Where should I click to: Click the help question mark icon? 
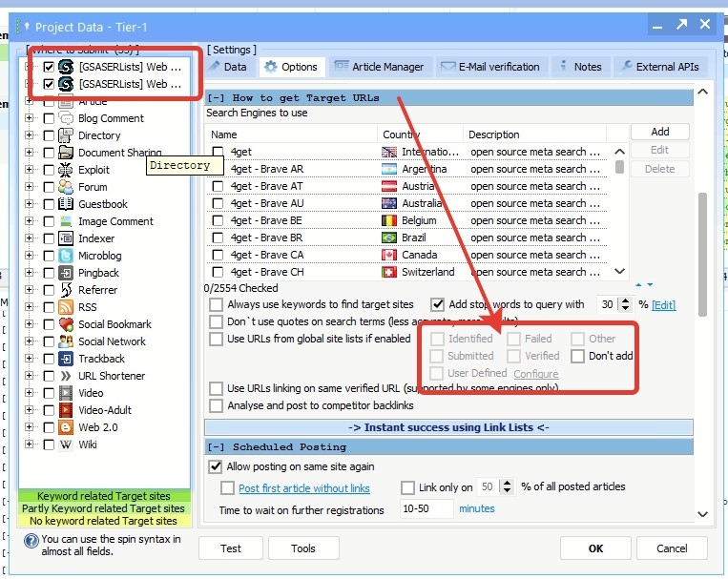coord(31,541)
